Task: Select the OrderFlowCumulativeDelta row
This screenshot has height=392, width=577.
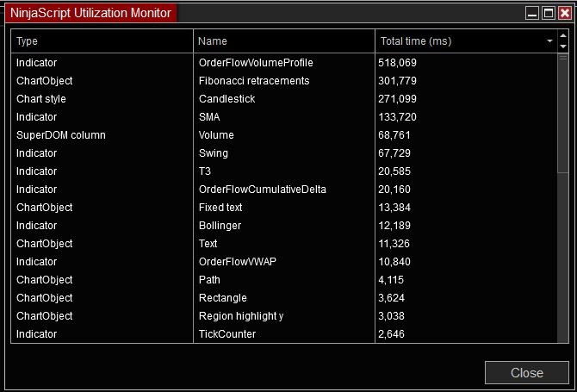Action: (x=263, y=190)
